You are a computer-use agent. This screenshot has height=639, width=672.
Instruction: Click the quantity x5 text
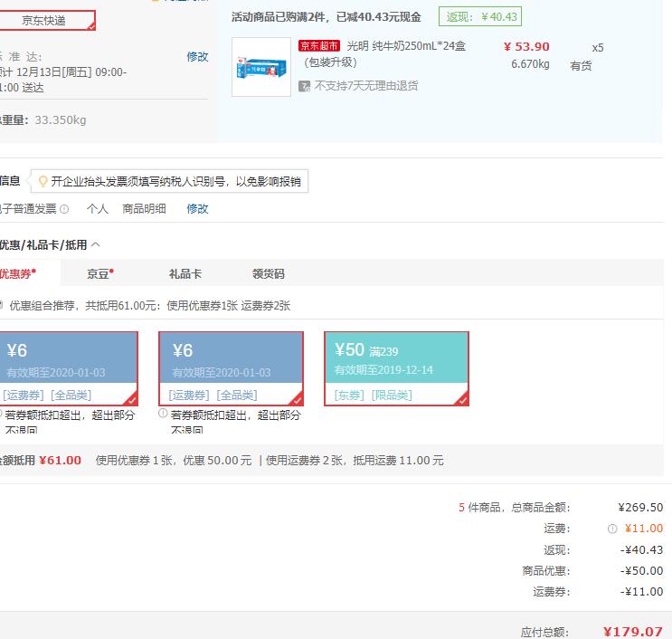tap(598, 48)
